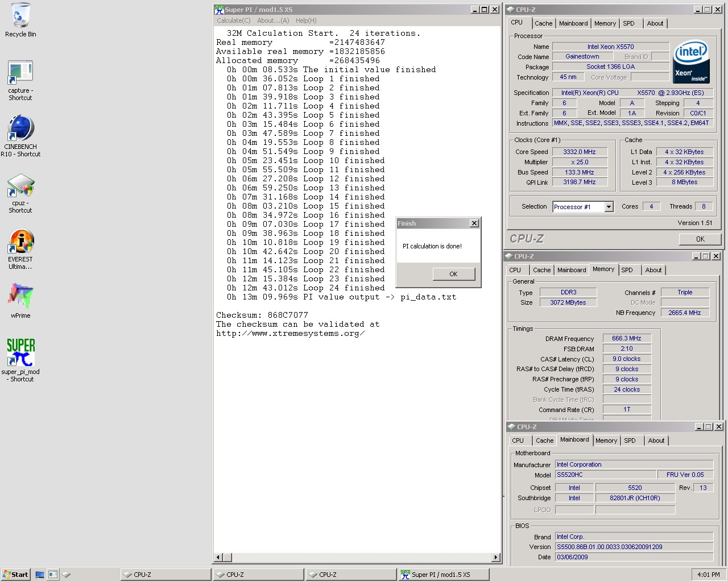Select Memory tab in bottom CPU-Z window

(606, 440)
